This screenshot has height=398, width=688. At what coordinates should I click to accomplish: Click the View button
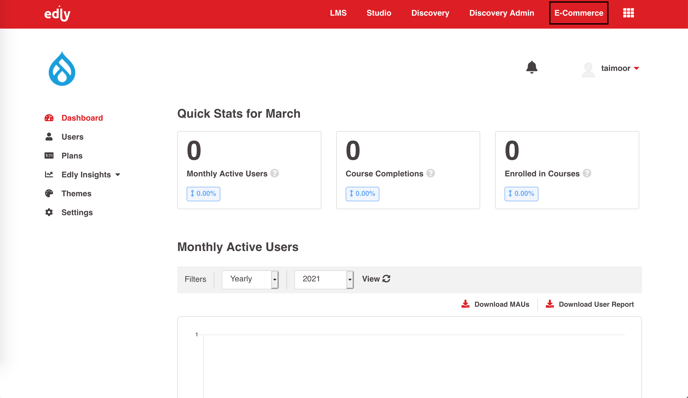[x=376, y=279]
